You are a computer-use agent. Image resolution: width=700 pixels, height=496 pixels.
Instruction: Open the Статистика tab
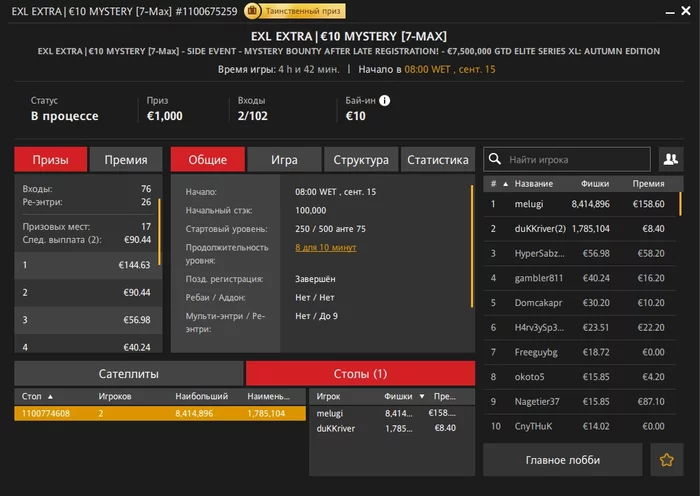click(438, 159)
